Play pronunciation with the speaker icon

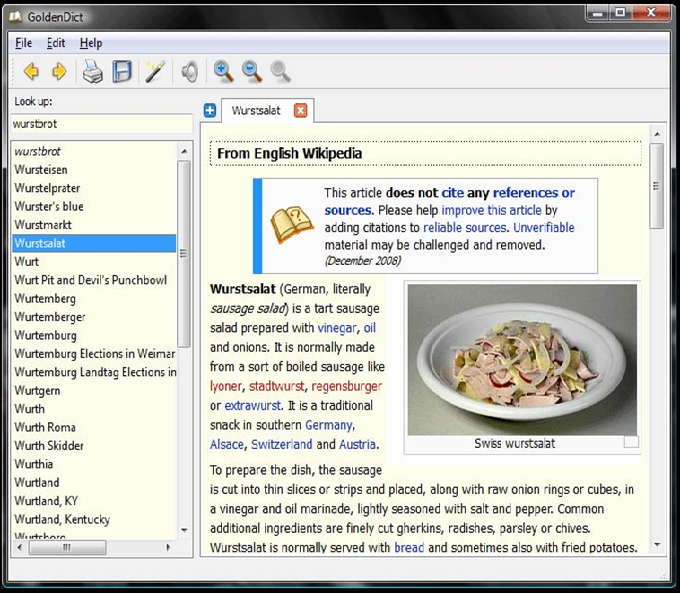tap(190, 72)
